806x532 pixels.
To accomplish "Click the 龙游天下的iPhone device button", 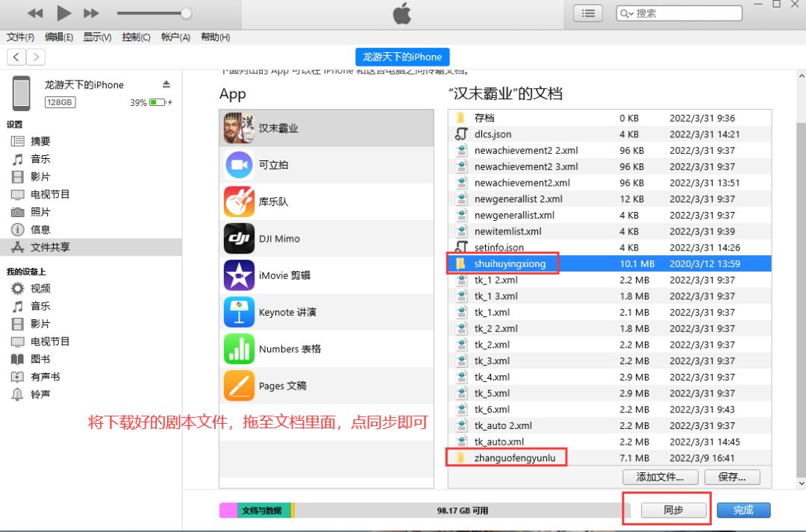I will tap(402, 57).
